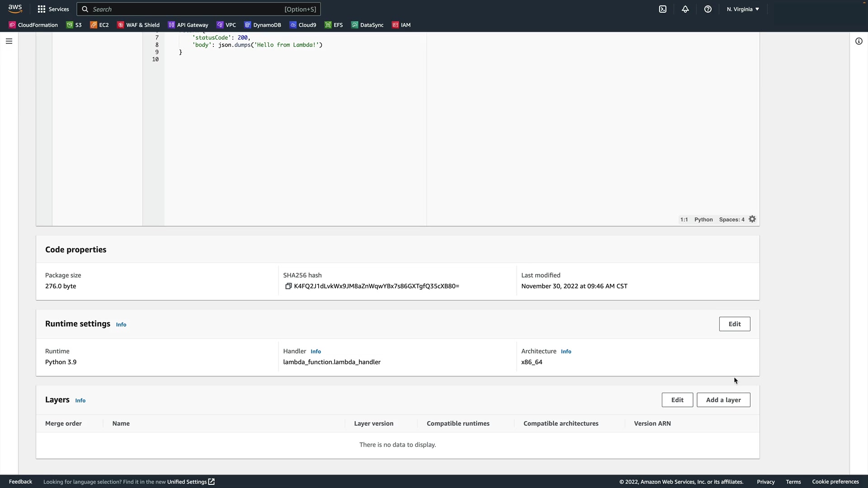The width and height of the screenshot is (868, 488).
Task: Open the notifications bell
Action: point(685,9)
